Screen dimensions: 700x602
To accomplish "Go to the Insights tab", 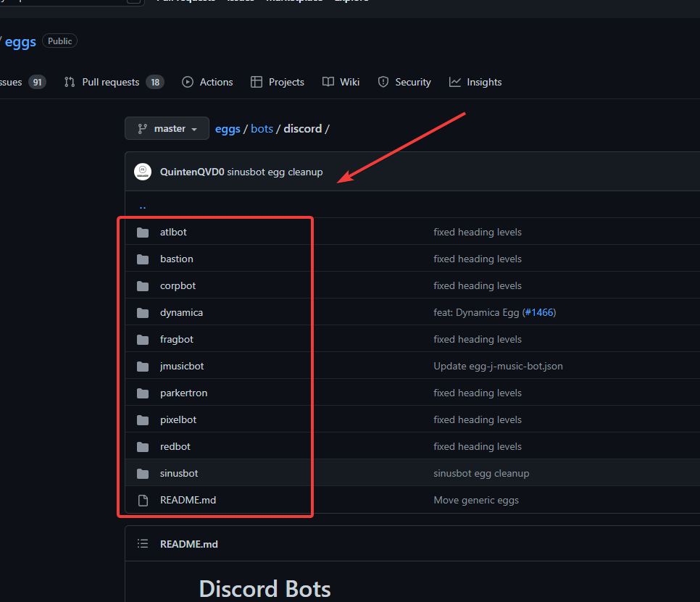I will point(475,83).
